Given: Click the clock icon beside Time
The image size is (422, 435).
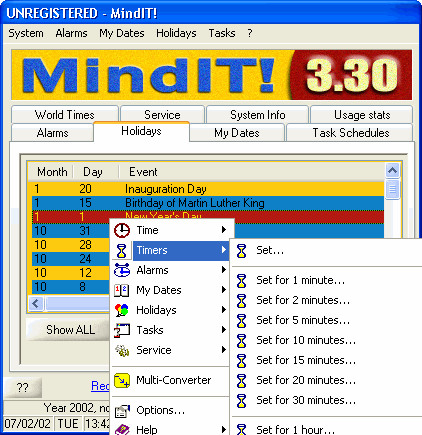Looking at the screenshot, I should coord(122,230).
